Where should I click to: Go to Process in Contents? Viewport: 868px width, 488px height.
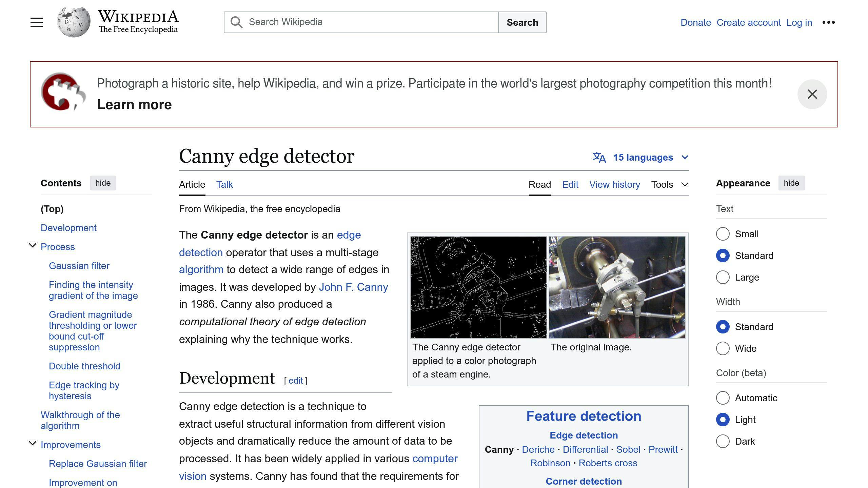58,247
